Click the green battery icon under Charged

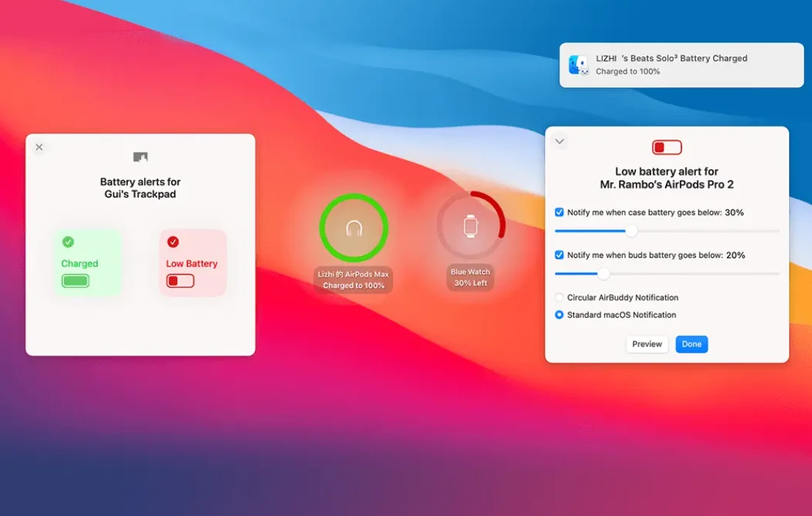(76, 281)
